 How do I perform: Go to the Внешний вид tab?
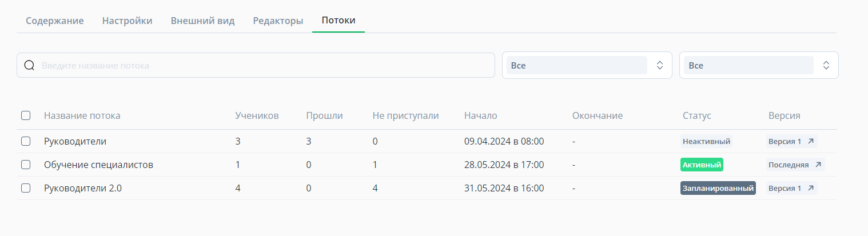click(x=203, y=21)
